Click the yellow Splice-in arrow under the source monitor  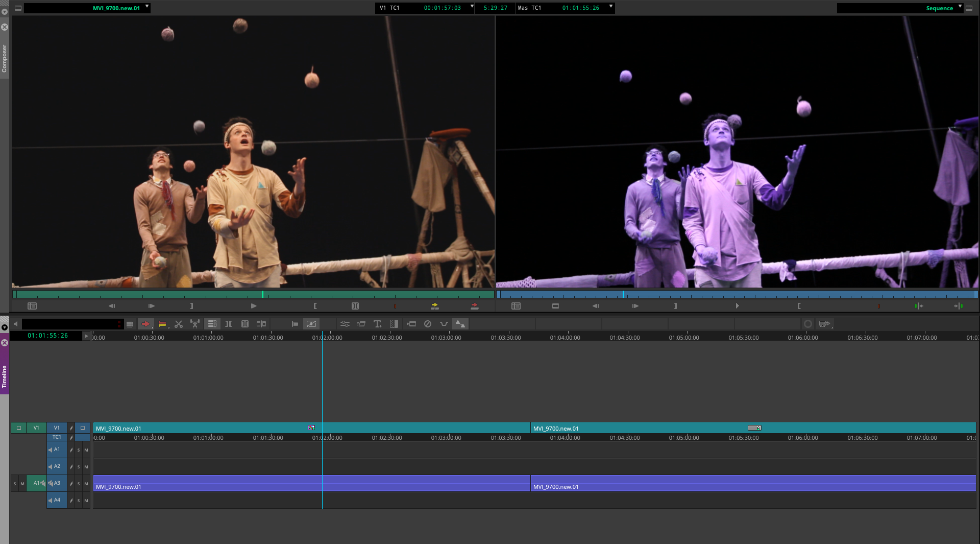[434, 305]
